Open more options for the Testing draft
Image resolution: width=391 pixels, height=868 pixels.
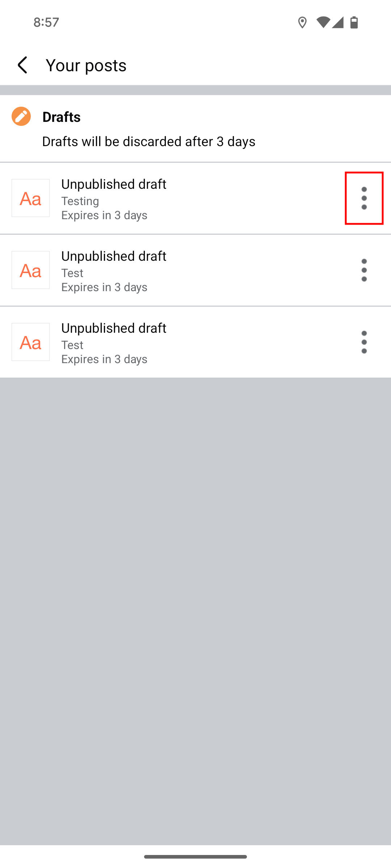(364, 198)
